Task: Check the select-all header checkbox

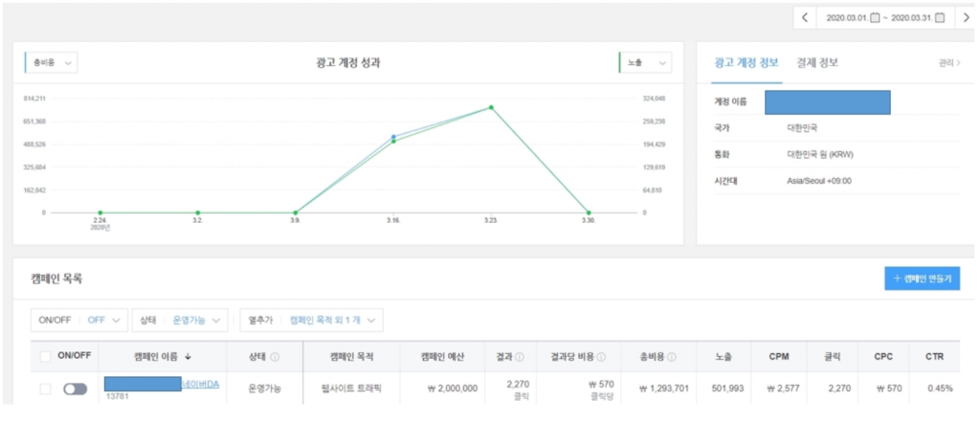Action: coord(45,357)
